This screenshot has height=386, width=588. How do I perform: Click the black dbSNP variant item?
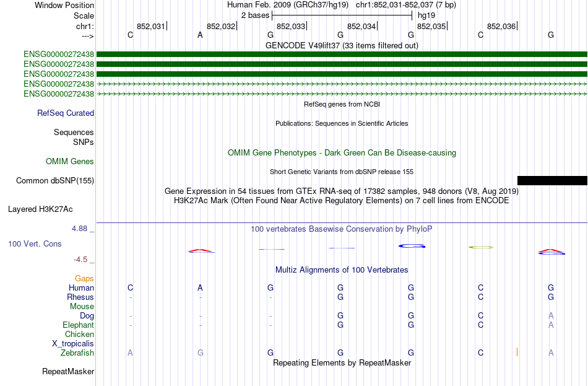[x=552, y=181]
